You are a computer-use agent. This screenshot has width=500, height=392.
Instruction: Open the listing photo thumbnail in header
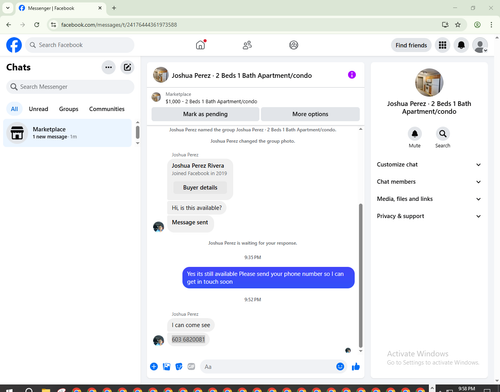point(160,75)
